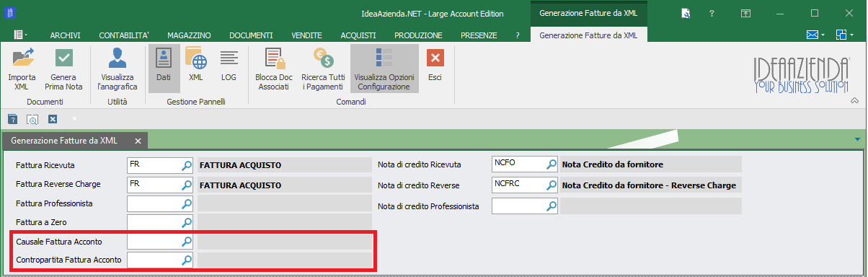Show the XML panel
The height and width of the screenshot is (277, 868).
[195, 68]
